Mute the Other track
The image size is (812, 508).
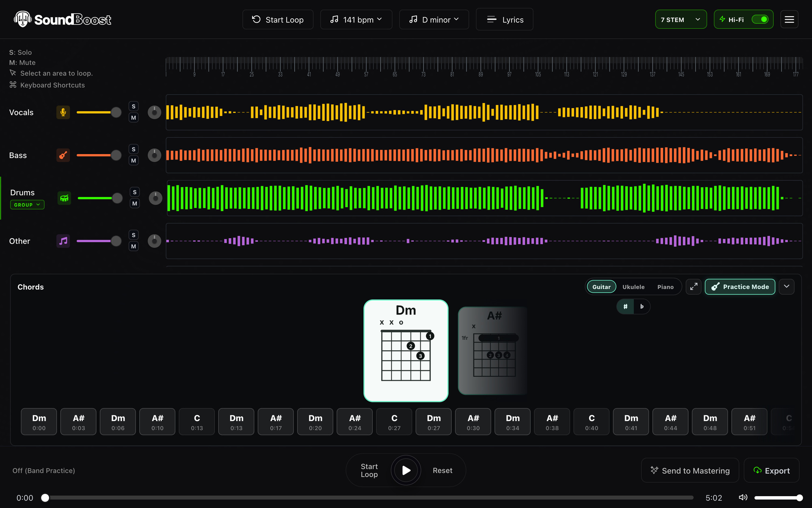134,247
